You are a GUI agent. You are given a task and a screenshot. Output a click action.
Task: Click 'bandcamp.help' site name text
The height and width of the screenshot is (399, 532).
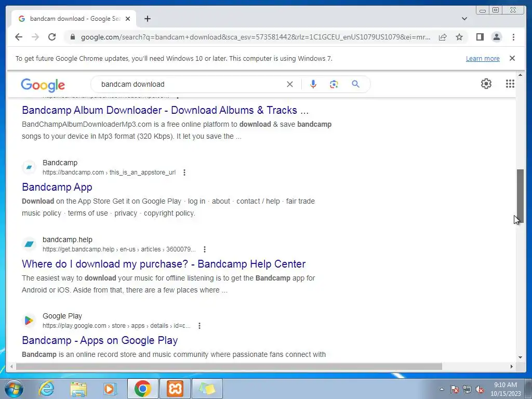pyautogui.click(x=68, y=240)
